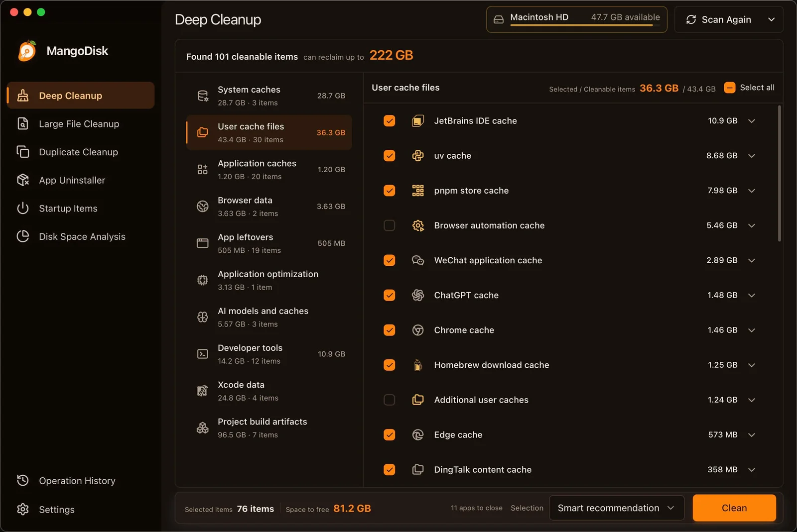Click the Macintosh HD usage bar

[585, 25]
